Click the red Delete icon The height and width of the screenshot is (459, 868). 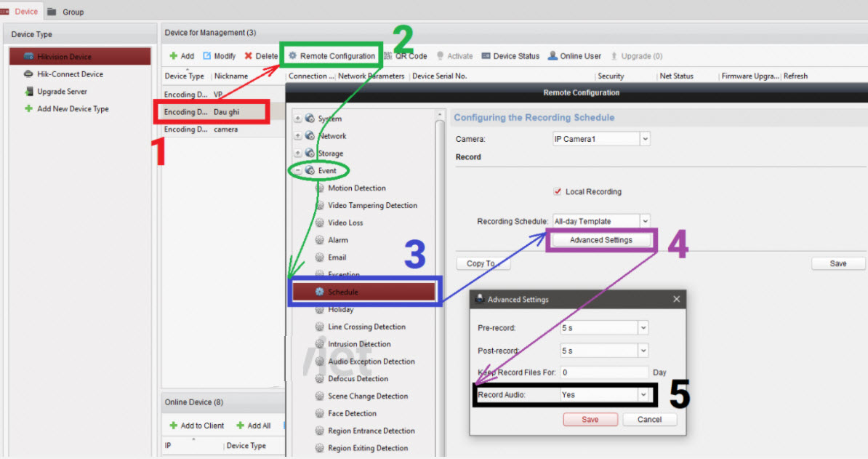(x=249, y=56)
